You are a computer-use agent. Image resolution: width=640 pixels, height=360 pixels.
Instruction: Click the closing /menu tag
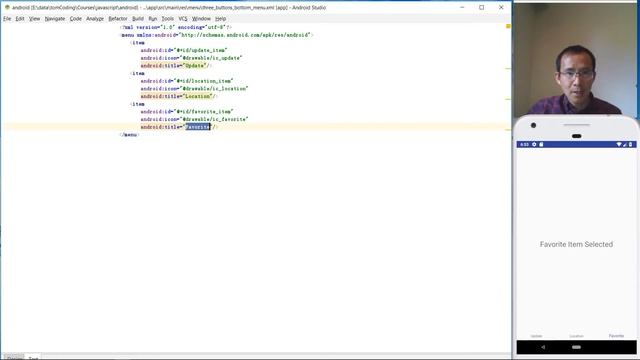(x=129, y=135)
